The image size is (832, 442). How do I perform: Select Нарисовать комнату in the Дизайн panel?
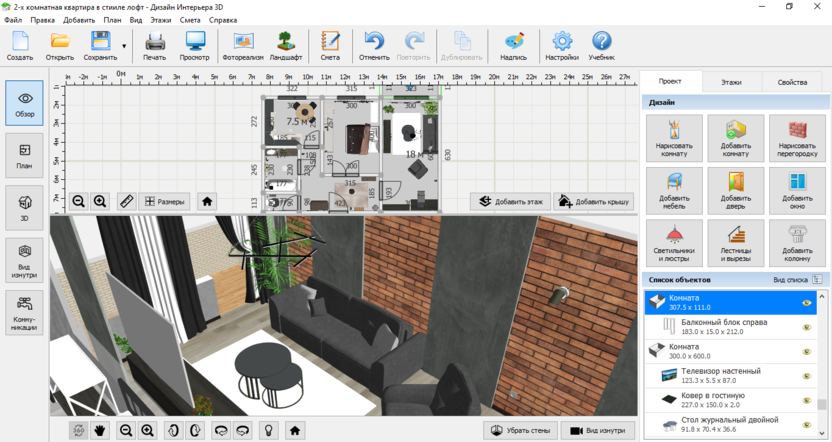click(674, 138)
